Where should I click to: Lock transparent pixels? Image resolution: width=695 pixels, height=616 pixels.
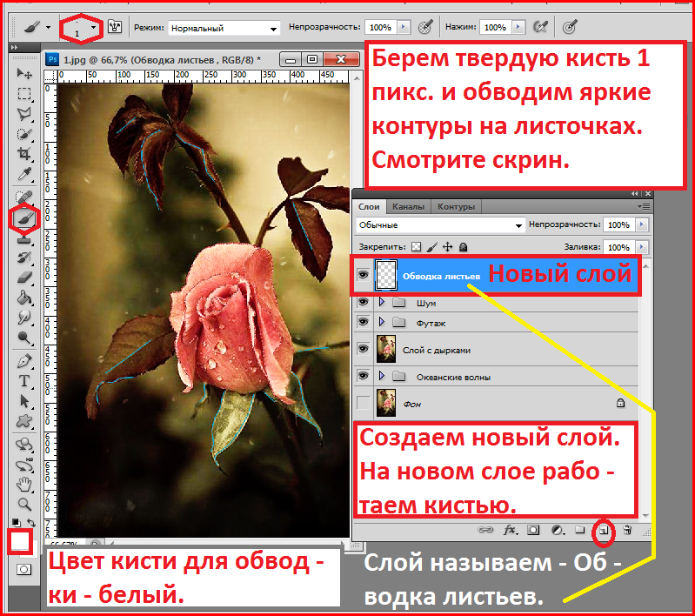tap(416, 247)
